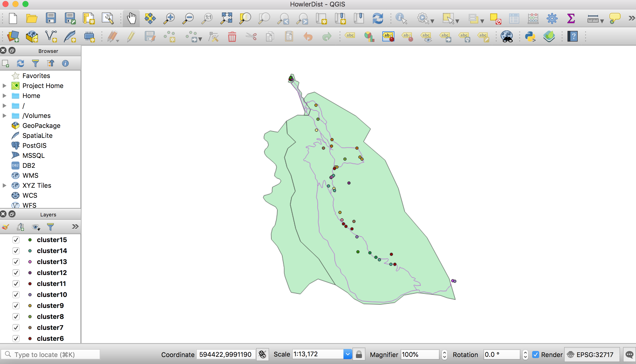This screenshot has height=364, width=636.
Task: Save the project with the floppy disk icon
Action: (x=51, y=18)
